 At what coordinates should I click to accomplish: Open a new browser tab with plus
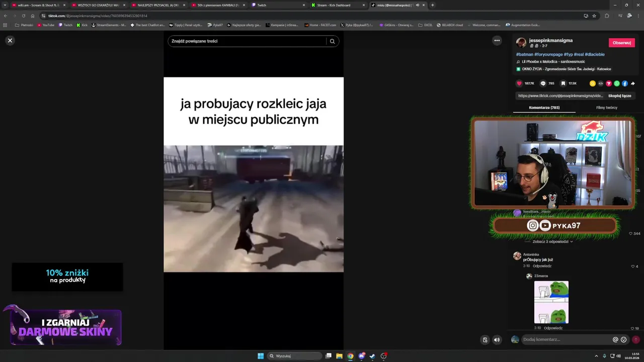click(433, 5)
